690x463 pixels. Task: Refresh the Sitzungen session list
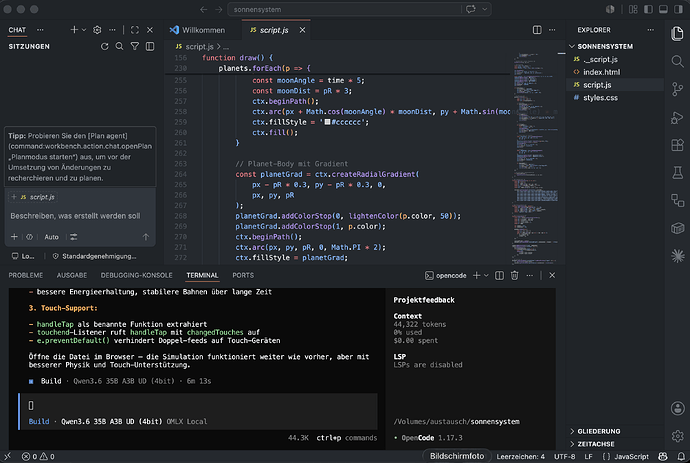coord(104,46)
